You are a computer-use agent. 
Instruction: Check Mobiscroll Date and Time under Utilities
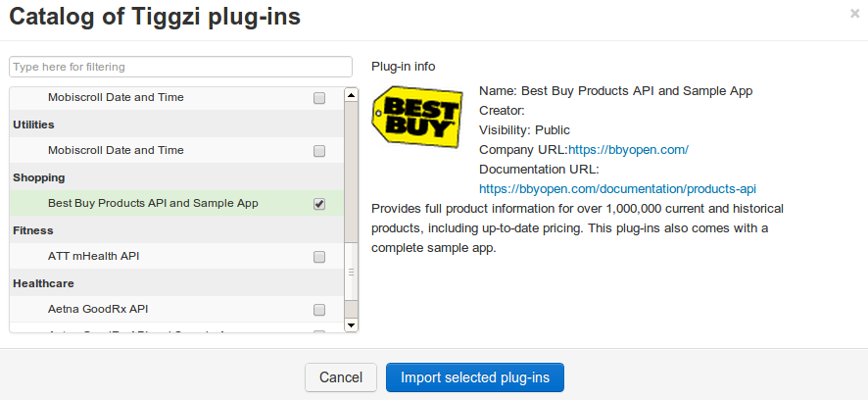pyautogui.click(x=319, y=151)
